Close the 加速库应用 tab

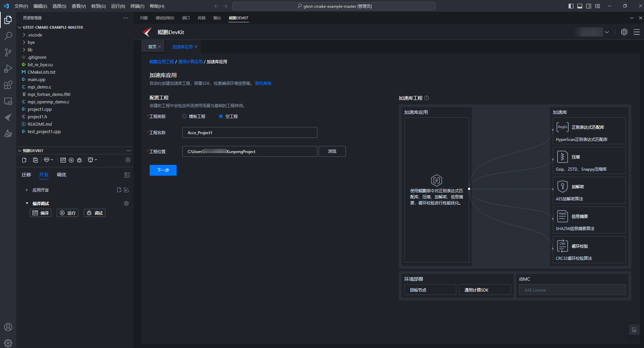click(196, 47)
